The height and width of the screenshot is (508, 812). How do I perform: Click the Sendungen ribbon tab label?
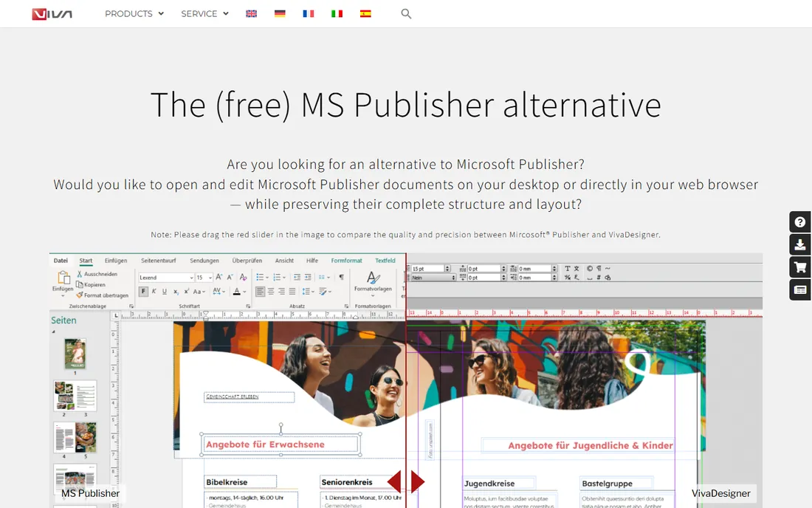tap(204, 261)
